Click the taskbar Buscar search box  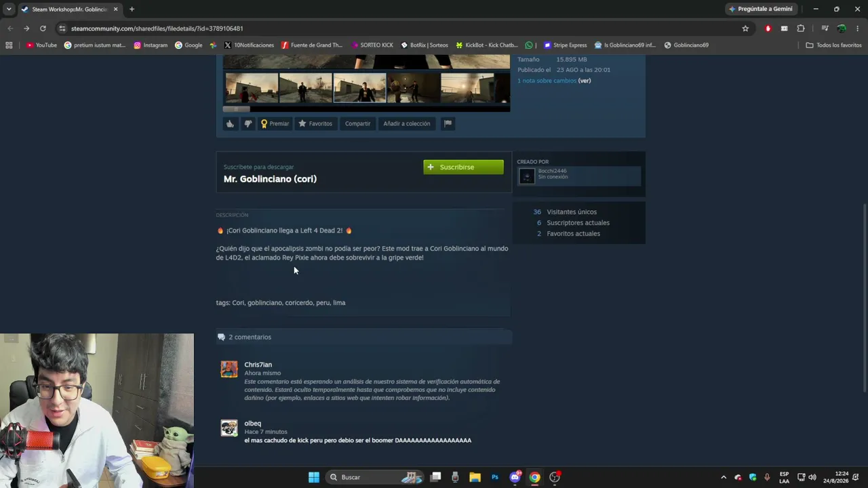pyautogui.click(x=374, y=477)
